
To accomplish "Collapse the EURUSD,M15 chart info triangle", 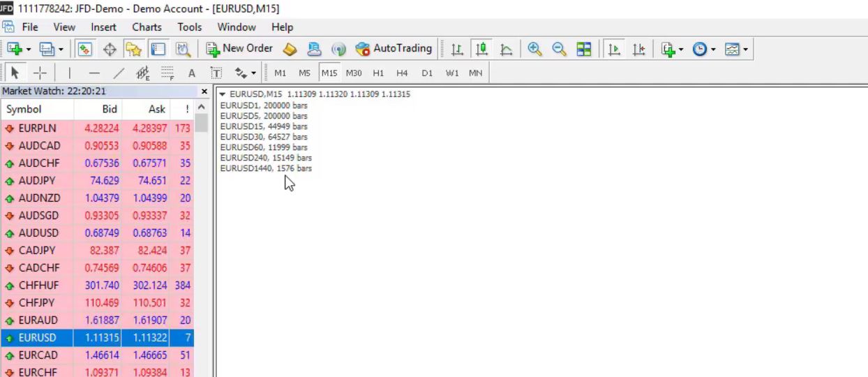I will pyautogui.click(x=222, y=94).
